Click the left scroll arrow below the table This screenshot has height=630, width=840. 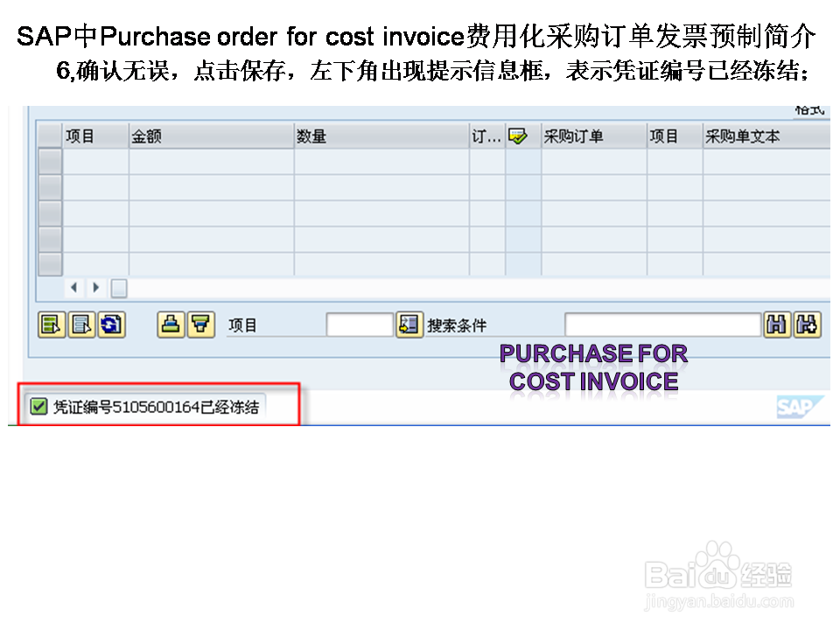tap(73, 287)
